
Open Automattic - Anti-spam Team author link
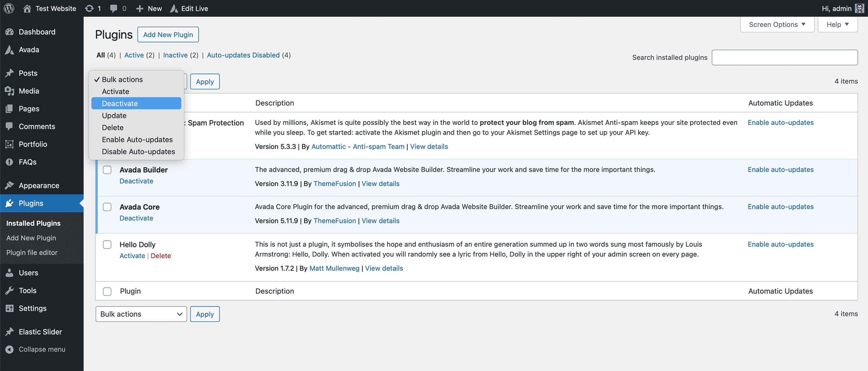(358, 146)
